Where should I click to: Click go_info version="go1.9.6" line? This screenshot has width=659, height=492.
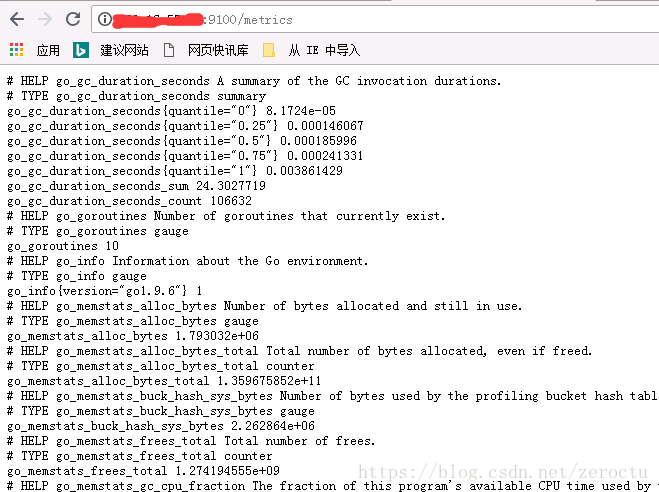[105, 291]
